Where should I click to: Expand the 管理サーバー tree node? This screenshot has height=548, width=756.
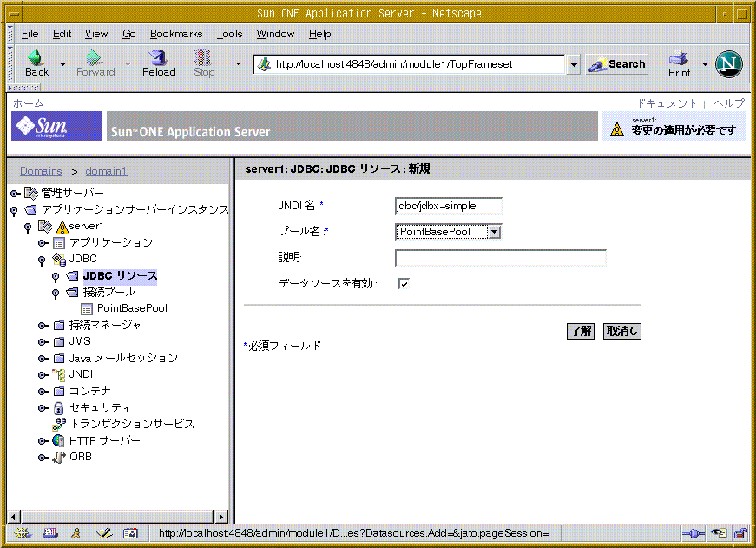pyautogui.click(x=15, y=194)
